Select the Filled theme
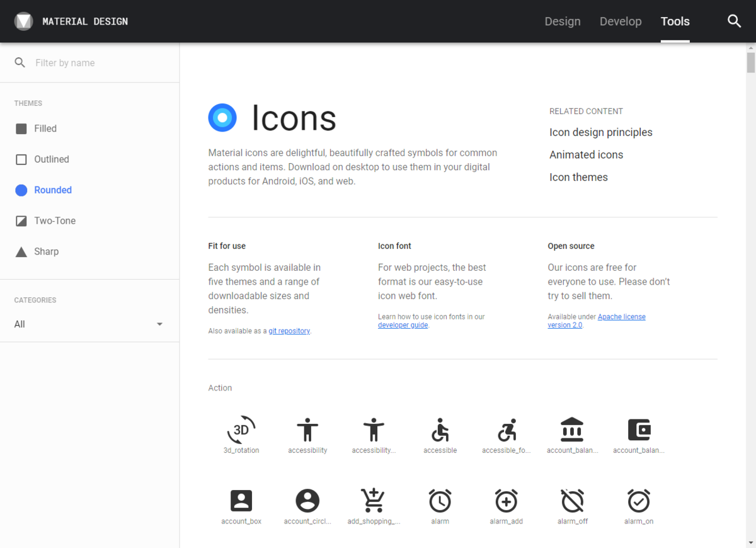 [x=36, y=128]
